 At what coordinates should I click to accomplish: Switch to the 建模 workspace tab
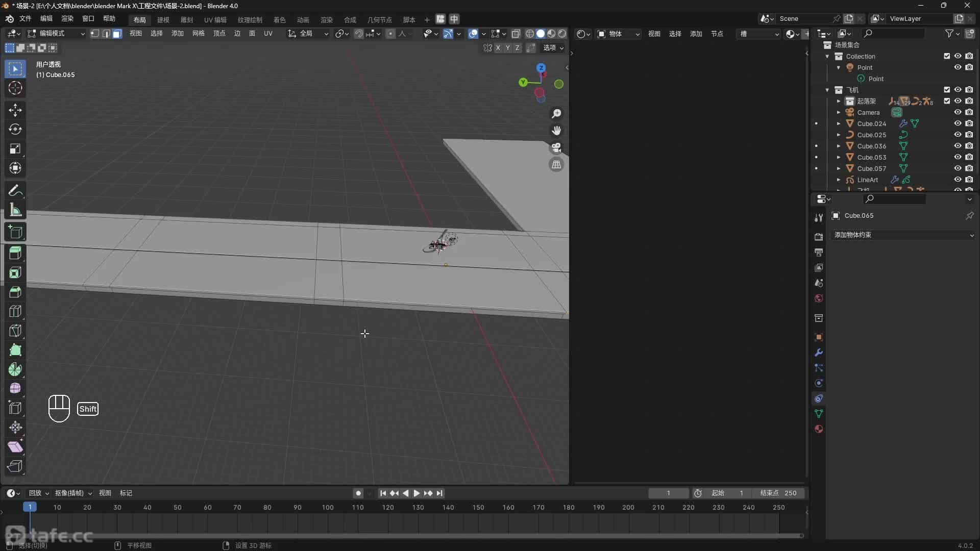coord(163,20)
